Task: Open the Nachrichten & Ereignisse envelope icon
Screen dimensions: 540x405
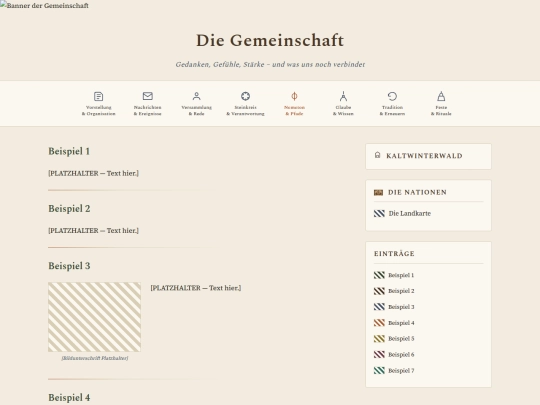Action: tap(147, 96)
